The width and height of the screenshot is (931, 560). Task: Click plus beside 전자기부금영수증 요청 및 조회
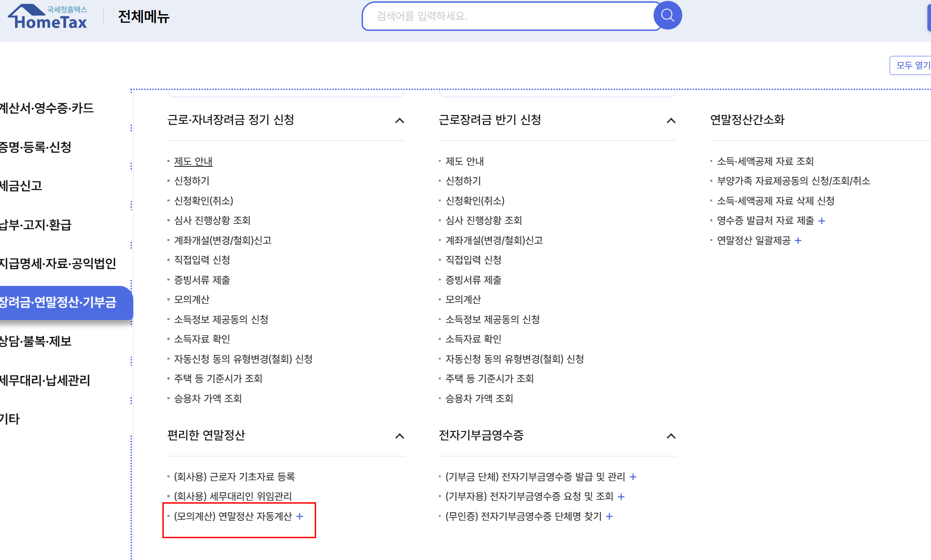[x=621, y=497]
